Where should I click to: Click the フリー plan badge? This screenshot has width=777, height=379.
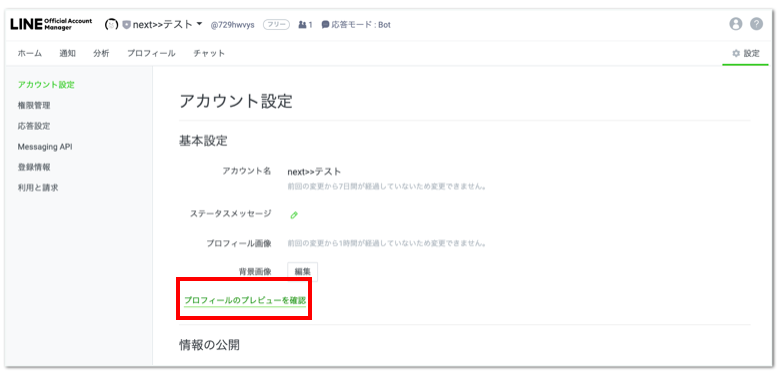(x=276, y=24)
